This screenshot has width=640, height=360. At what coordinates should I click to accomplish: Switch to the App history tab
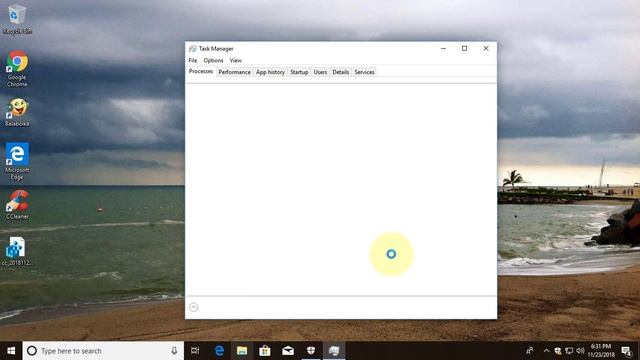click(270, 72)
